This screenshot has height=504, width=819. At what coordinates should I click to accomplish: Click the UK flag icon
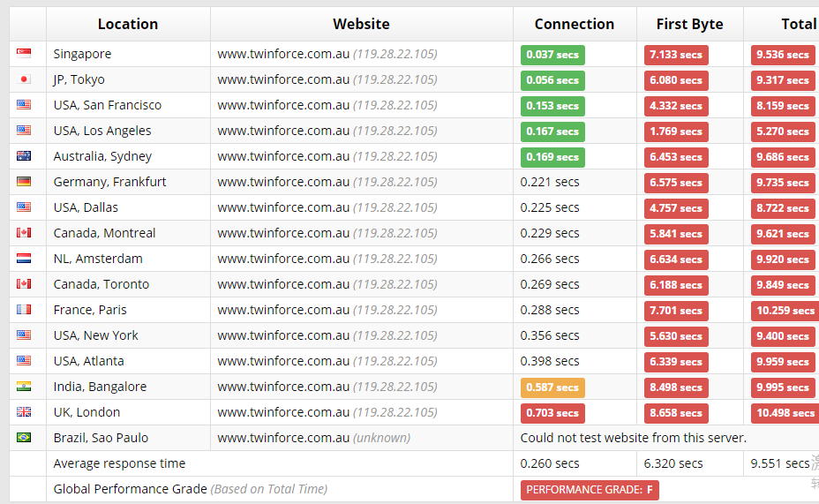tap(24, 411)
